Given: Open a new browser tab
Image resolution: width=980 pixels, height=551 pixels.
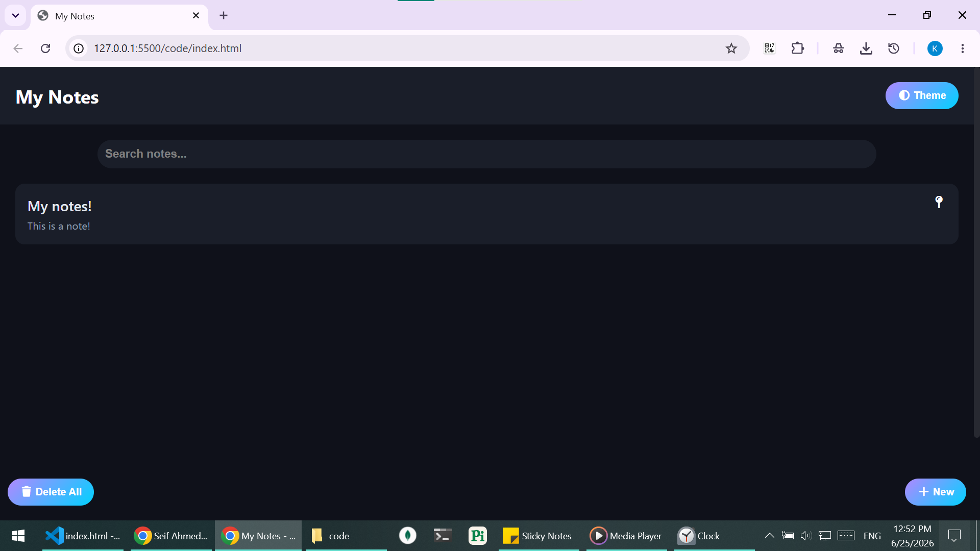Looking at the screenshot, I should [x=224, y=15].
